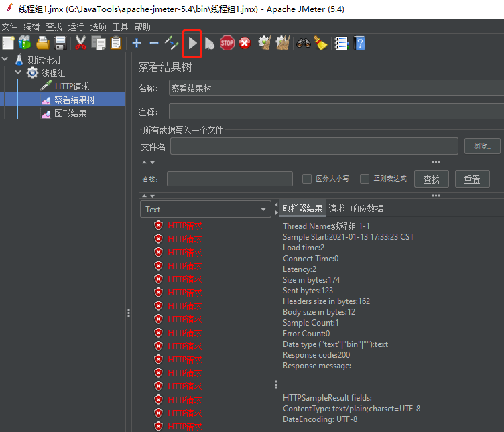Start the test with the play button
Screen dimensions: 504x432
click(192, 43)
